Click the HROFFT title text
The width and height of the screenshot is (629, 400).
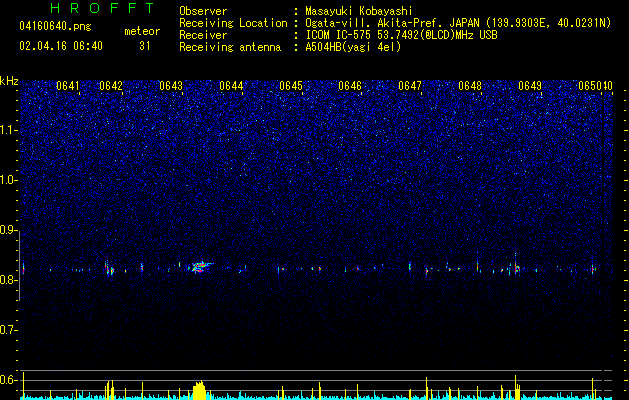[102, 8]
